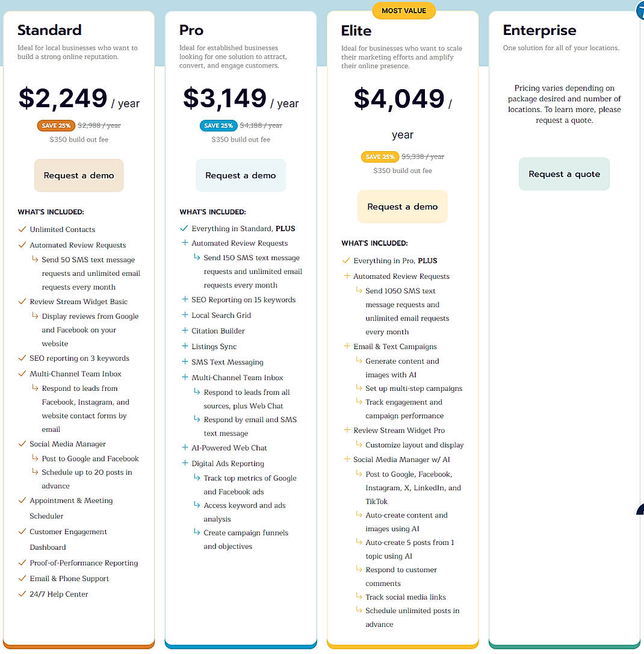Click checkmark beside Proof-of-Performance Reporting
Screen dimensions: 644x654
click(22, 563)
